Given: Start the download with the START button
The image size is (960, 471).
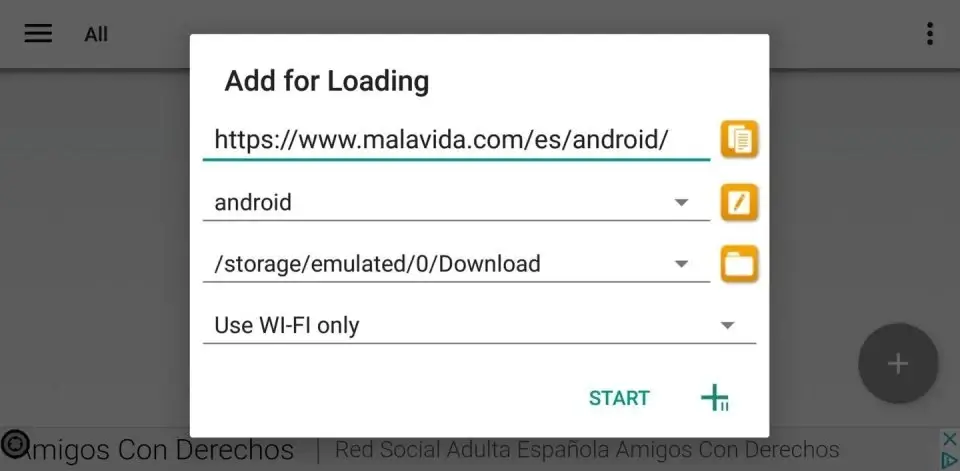Looking at the screenshot, I should click(619, 398).
